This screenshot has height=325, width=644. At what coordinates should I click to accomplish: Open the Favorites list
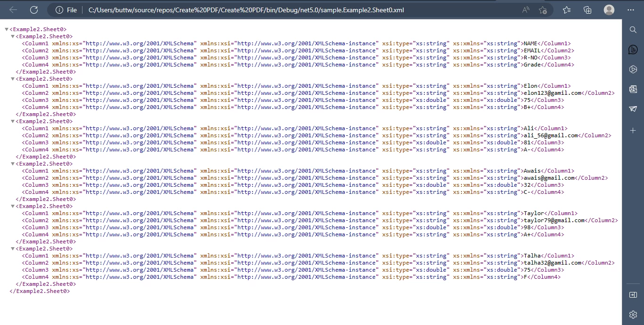[567, 10]
